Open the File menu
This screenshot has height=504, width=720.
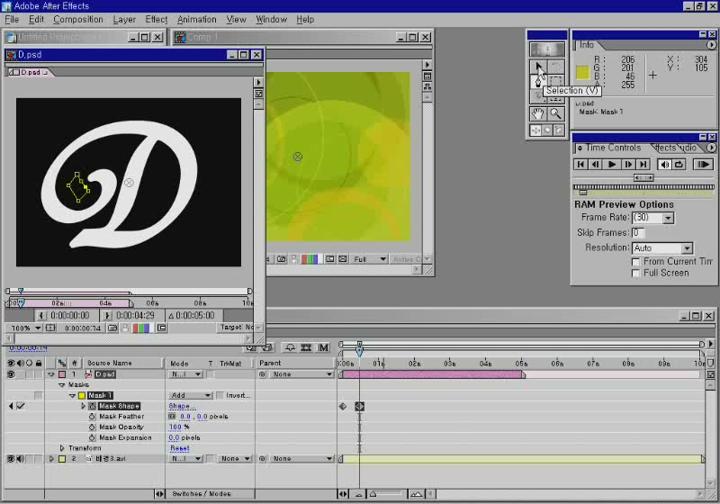[11, 19]
